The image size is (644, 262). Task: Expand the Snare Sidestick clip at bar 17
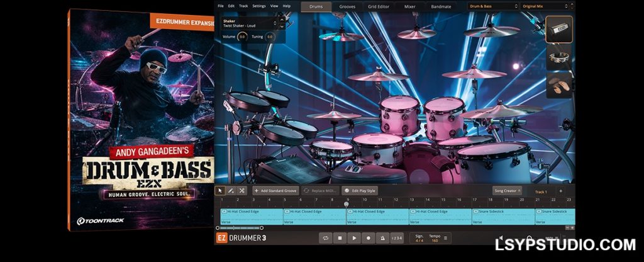coord(475,212)
